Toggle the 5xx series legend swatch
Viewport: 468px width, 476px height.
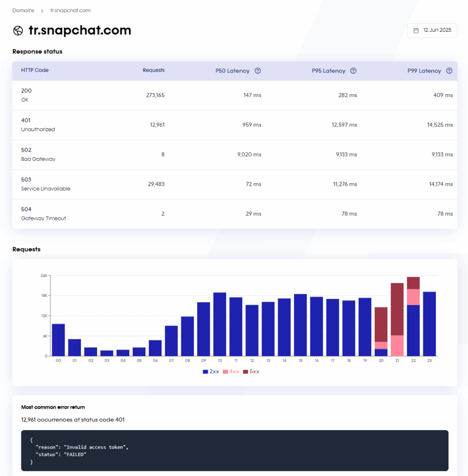[x=246, y=371]
